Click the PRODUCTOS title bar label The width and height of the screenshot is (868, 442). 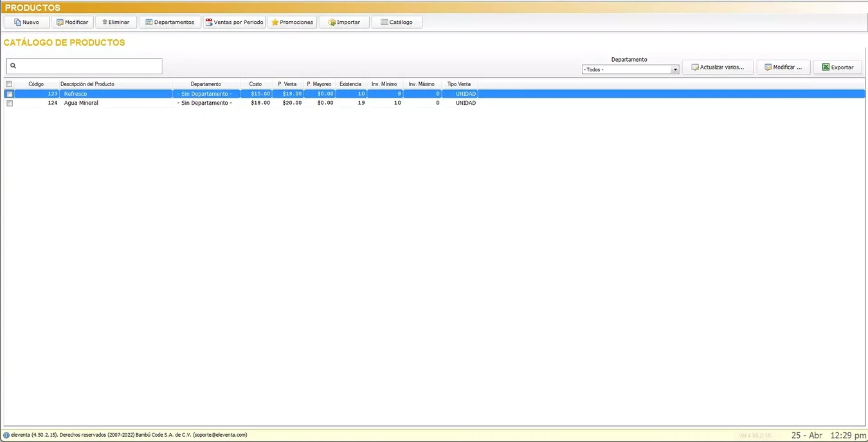click(x=32, y=7)
